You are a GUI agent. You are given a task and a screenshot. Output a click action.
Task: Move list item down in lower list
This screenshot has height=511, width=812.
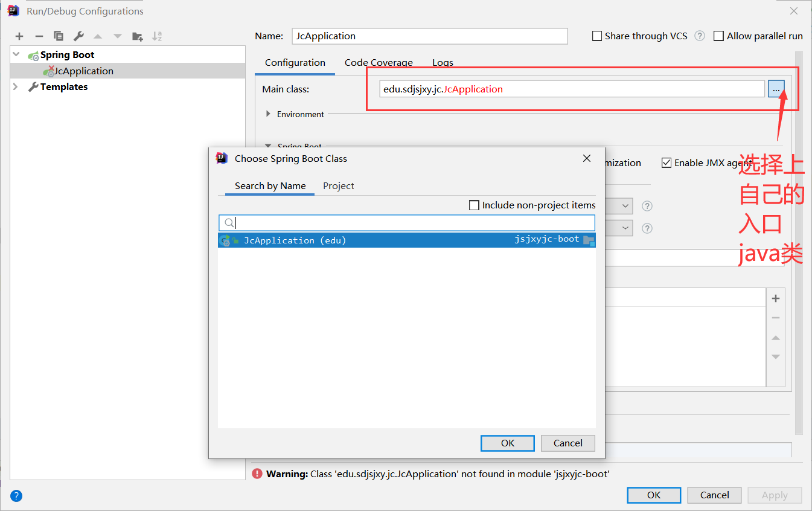coord(776,356)
